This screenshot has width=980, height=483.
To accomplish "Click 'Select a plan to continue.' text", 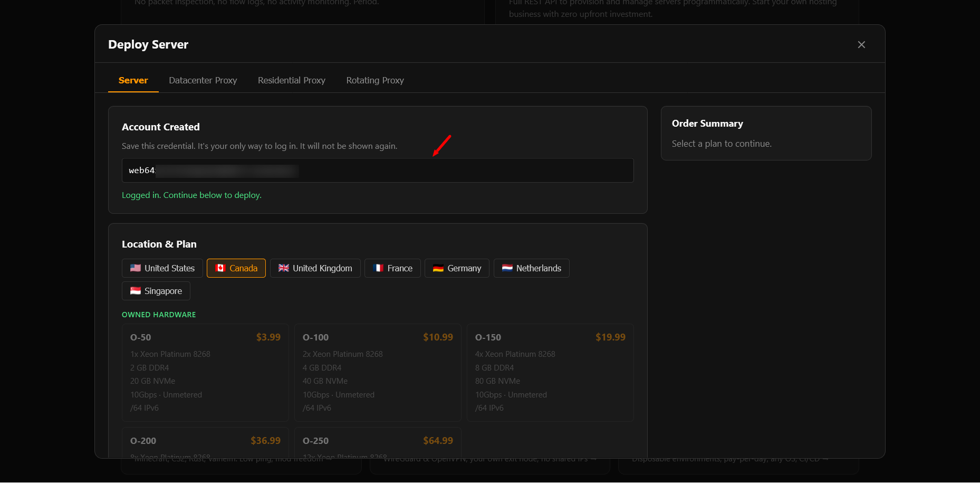I will click(722, 144).
